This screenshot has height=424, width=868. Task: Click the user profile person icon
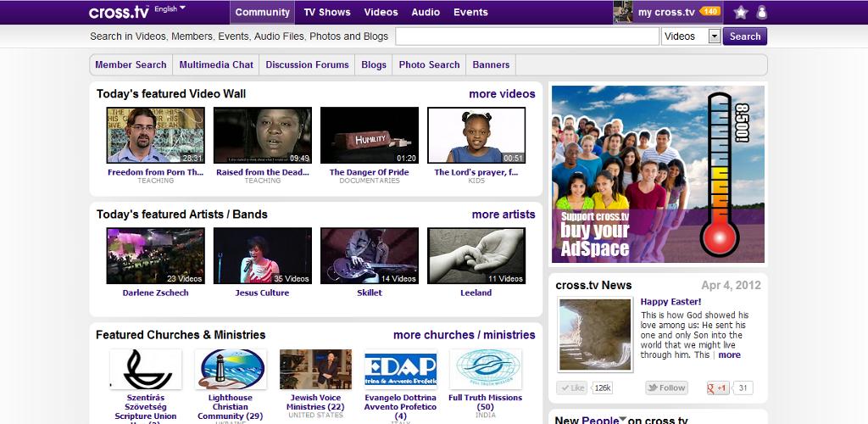pos(762,12)
